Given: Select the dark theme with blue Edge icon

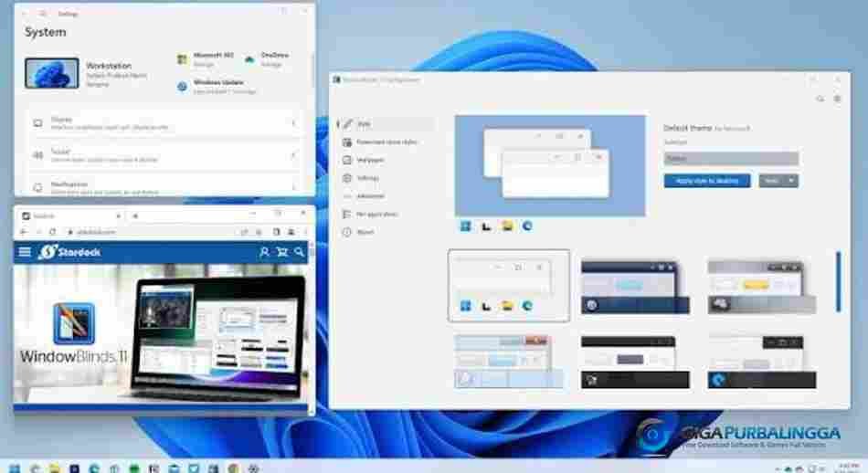Looking at the screenshot, I should tap(762, 362).
